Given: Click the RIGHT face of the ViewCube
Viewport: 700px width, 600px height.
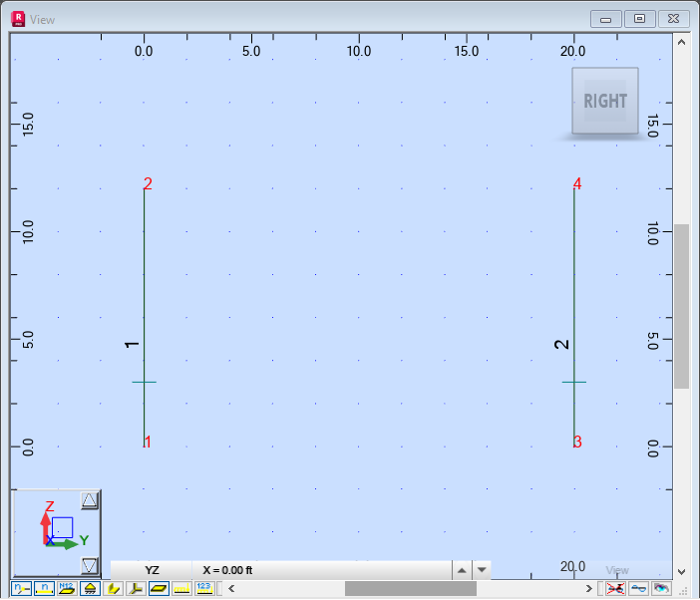Looking at the screenshot, I should [x=605, y=101].
